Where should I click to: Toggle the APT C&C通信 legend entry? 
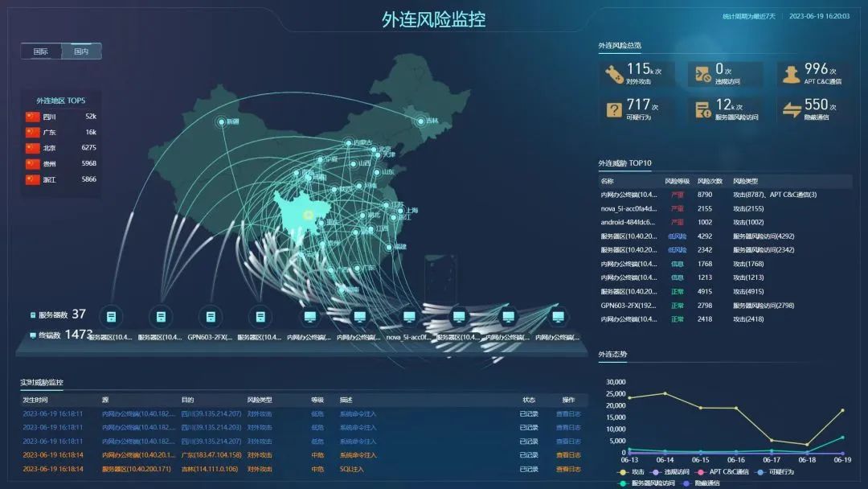coord(723,471)
